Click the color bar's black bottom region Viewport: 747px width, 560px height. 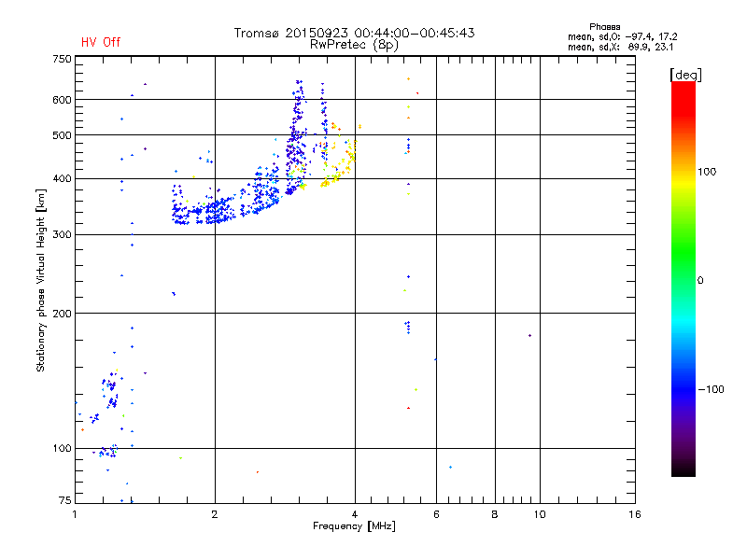click(x=684, y=469)
